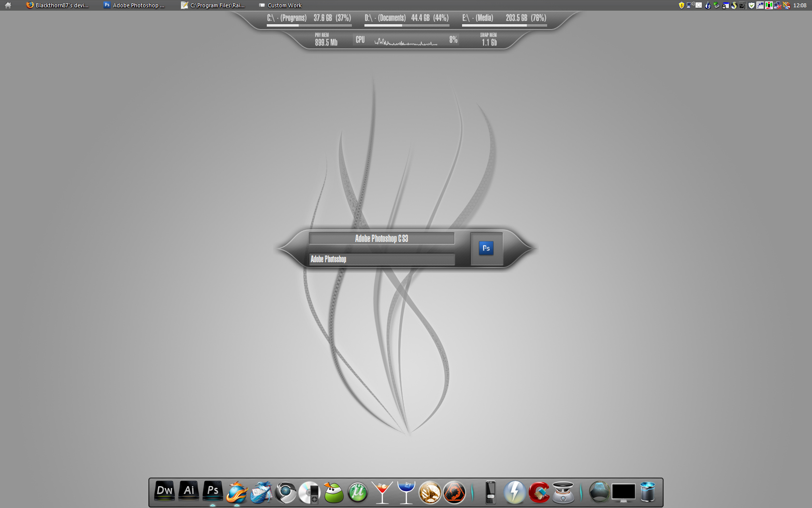Open the red scorpion game dock icon
812x508 pixels.
[x=454, y=493]
